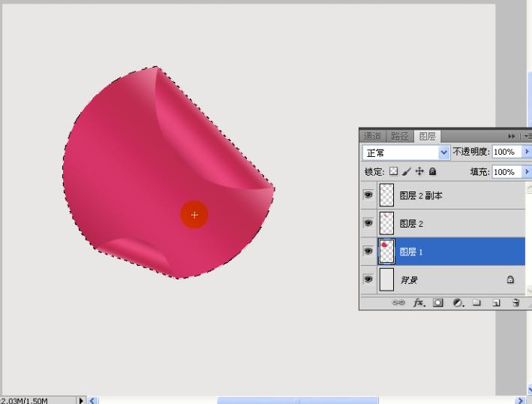
Task: Switch to the 通道 (Channels) tab
Action: (x=372, y=137)
